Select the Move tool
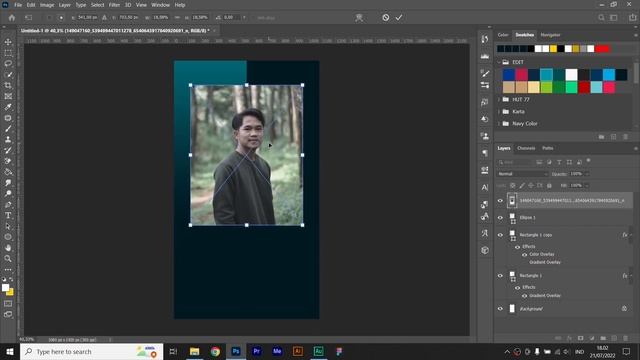640x360 pixels. pos(8,42)
